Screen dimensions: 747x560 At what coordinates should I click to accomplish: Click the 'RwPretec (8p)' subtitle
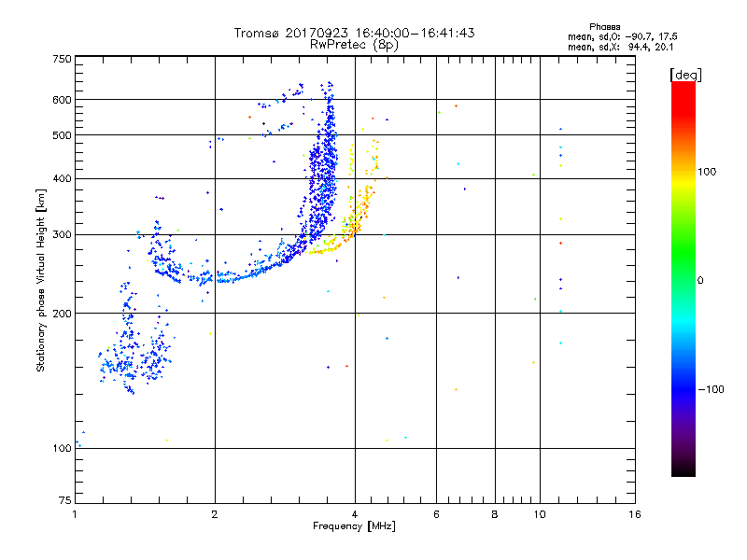click(x=354, y=45)
